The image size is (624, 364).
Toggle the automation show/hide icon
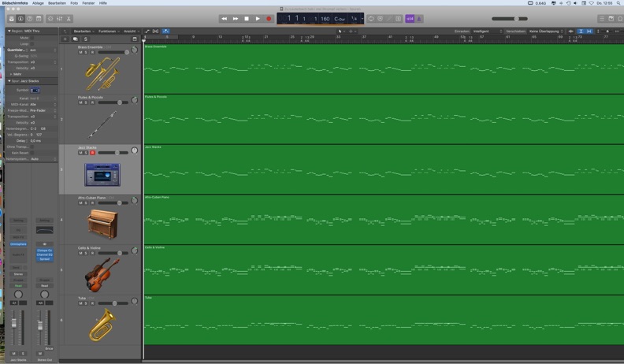147,31
